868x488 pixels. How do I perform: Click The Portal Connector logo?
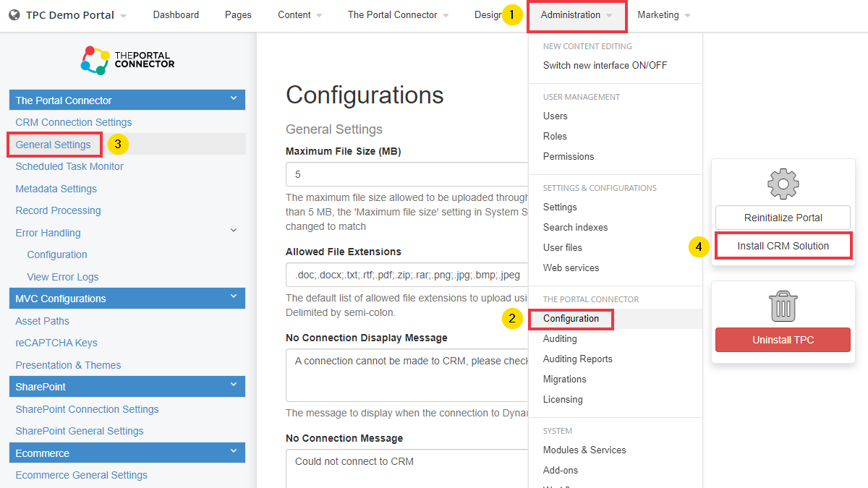pos(127,61)
